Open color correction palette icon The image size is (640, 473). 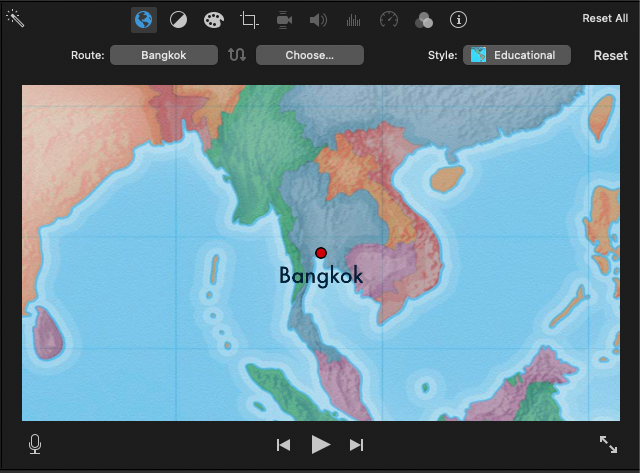click(213, 20)
